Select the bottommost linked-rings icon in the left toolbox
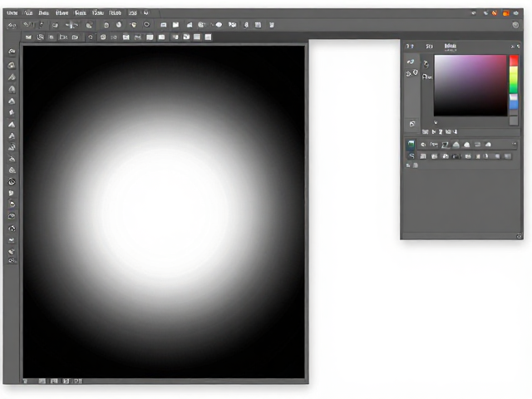Viewport: 532px width, 399px height. 12,260
